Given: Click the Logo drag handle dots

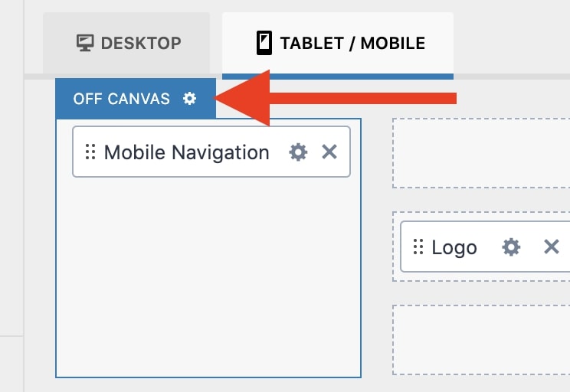Looking at the screenshot, I should (418, 247).
